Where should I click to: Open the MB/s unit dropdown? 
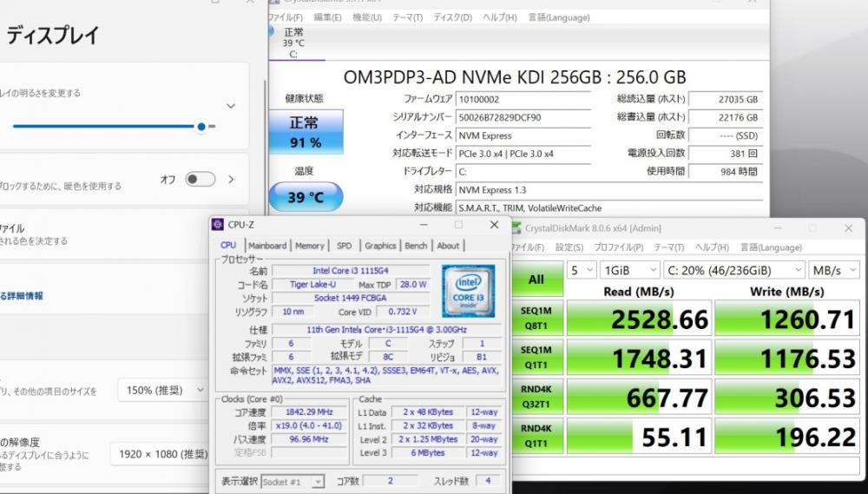point(834,270)
